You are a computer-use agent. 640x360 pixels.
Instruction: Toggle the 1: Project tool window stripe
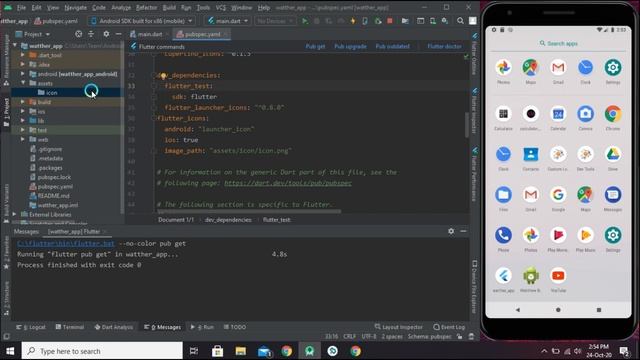(x=6, y=112)
